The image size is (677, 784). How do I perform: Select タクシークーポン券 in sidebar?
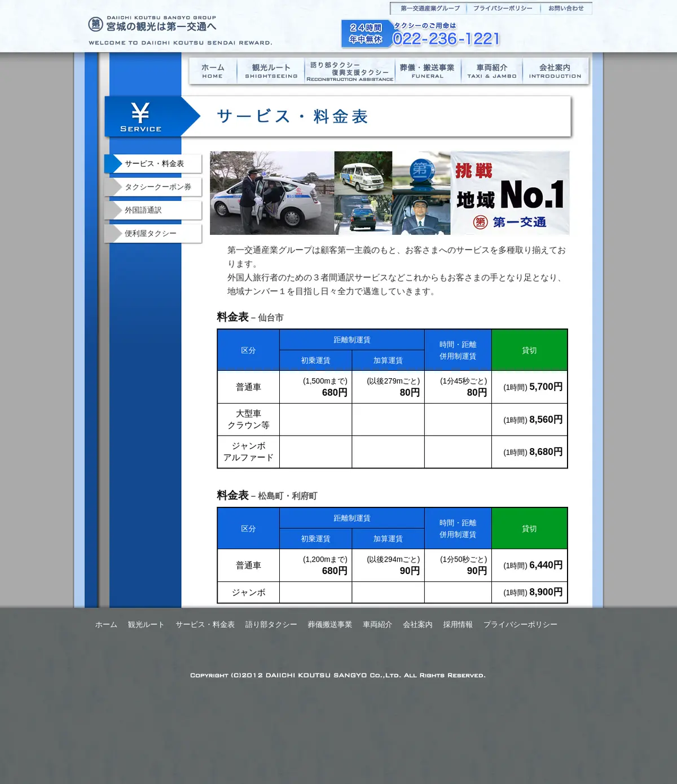click(x=153, y=187)
